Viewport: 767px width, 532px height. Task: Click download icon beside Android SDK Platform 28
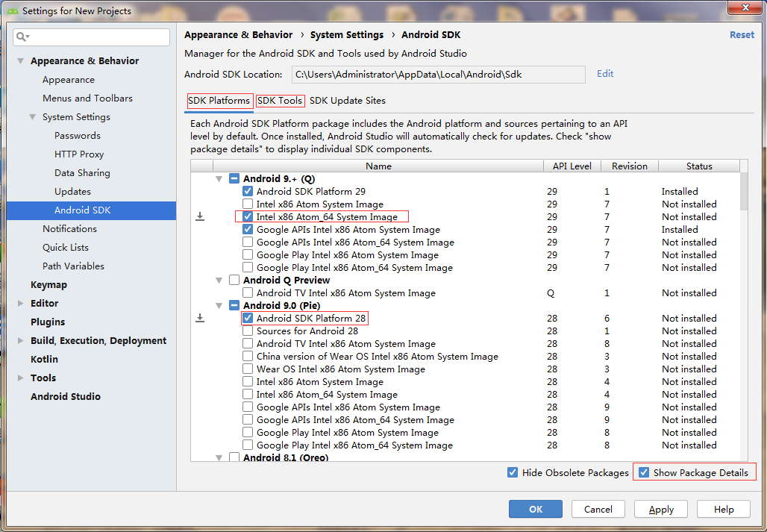tap(200, 318)
